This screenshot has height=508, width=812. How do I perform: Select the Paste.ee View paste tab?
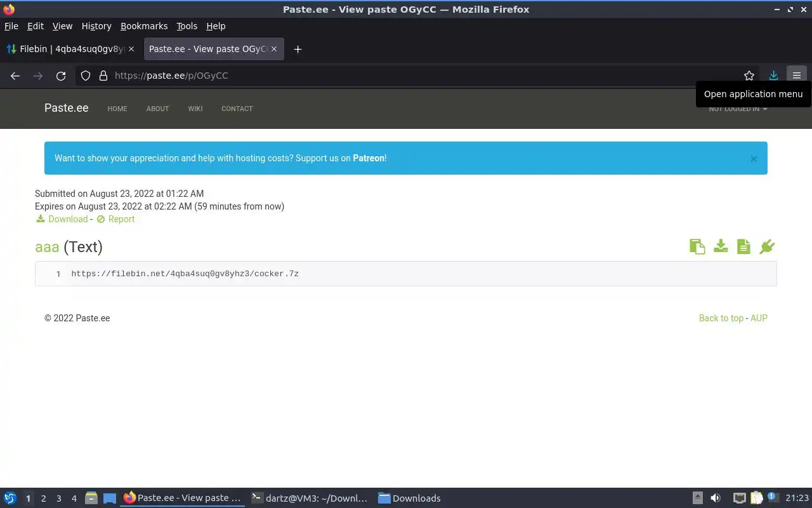(214, 49)
